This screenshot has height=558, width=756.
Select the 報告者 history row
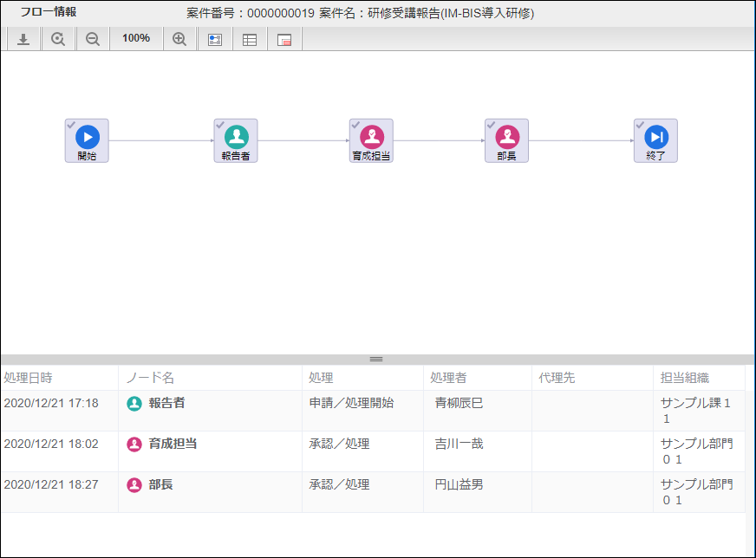pyautogui.click(x=373, y=410)
